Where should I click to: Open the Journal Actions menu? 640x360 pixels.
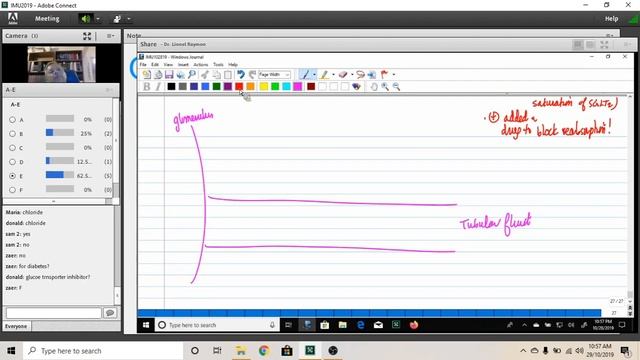200,64
